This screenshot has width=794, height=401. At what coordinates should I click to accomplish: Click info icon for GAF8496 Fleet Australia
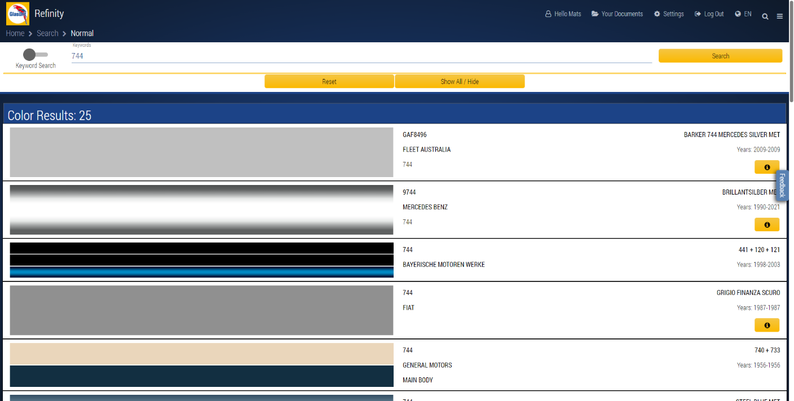767,167
